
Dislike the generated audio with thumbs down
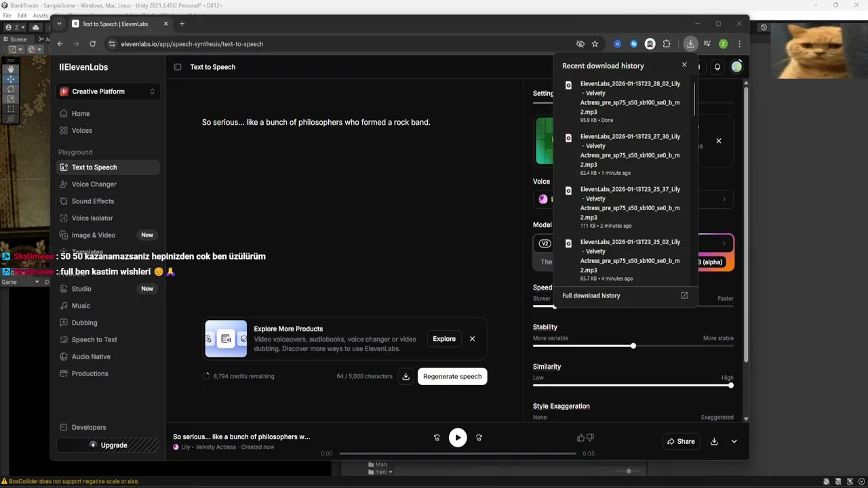click(x=590, y=438)
